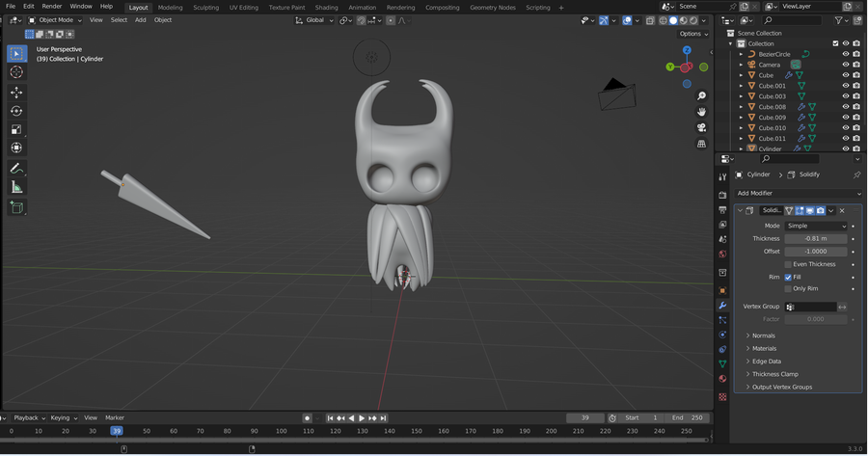Screen dimensions: 868x456
Task: Activate the Move tool
Action: tap(16, 93)
